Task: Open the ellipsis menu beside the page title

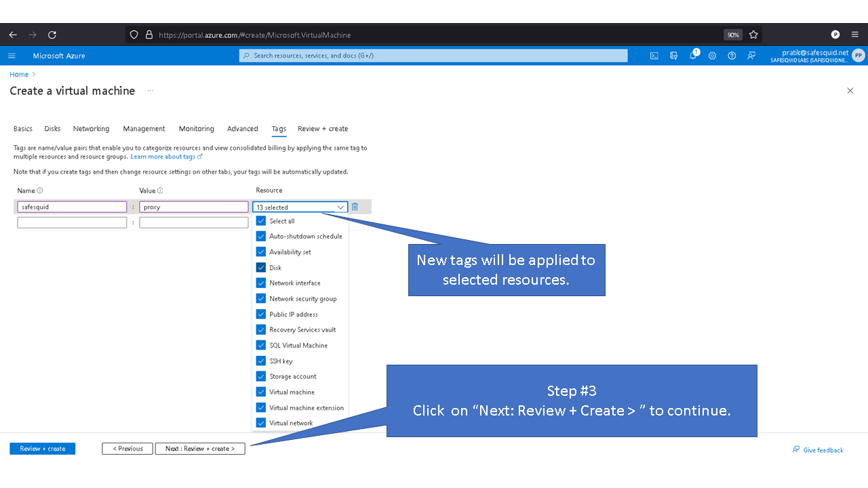Action: [x=151, y=91]
